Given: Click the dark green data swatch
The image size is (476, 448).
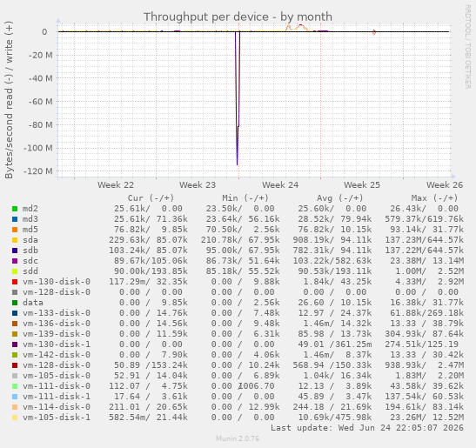Looking at the screenshot, I should (15, 303).
